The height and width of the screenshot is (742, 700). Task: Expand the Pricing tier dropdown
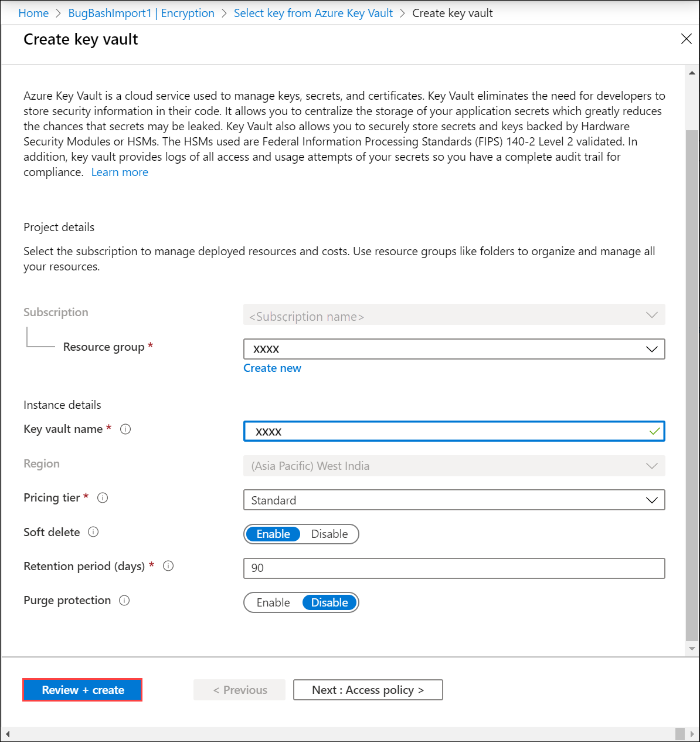(652, 500)
